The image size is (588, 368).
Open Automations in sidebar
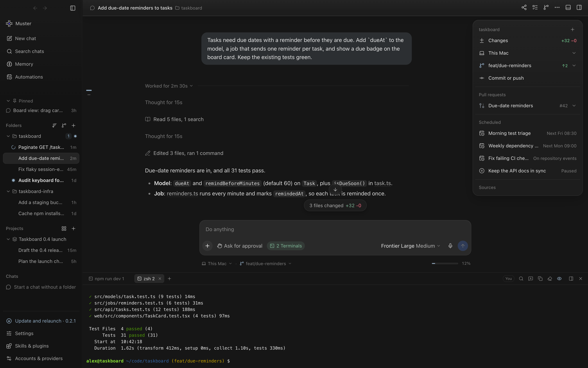point(41,77)
